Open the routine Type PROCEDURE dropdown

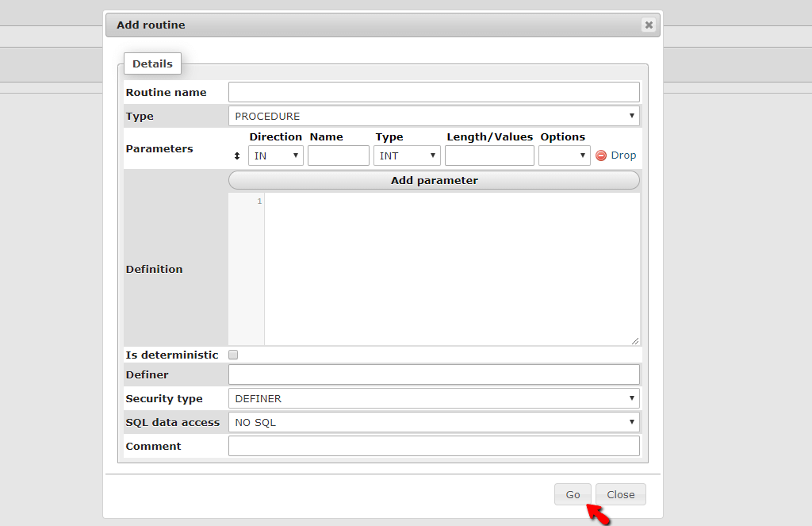[434, 116]
